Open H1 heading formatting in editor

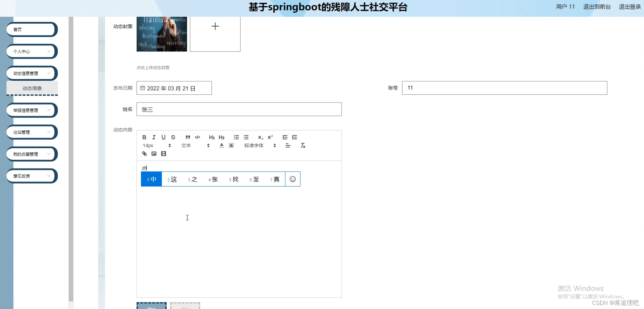pos(211,137)
